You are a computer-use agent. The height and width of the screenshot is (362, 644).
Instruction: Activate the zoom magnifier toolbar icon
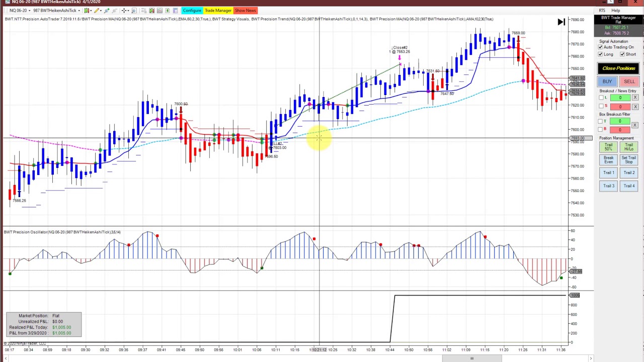point(134,11)
